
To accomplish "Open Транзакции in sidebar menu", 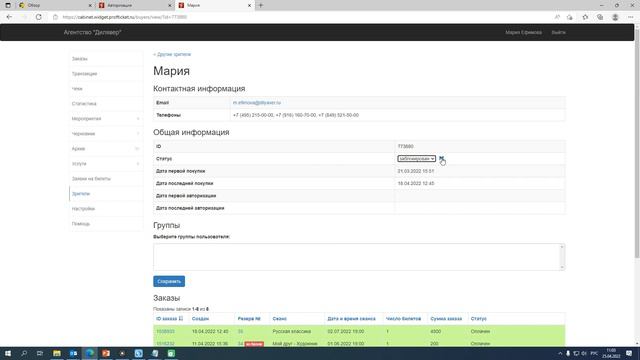I will pos(106,74).
